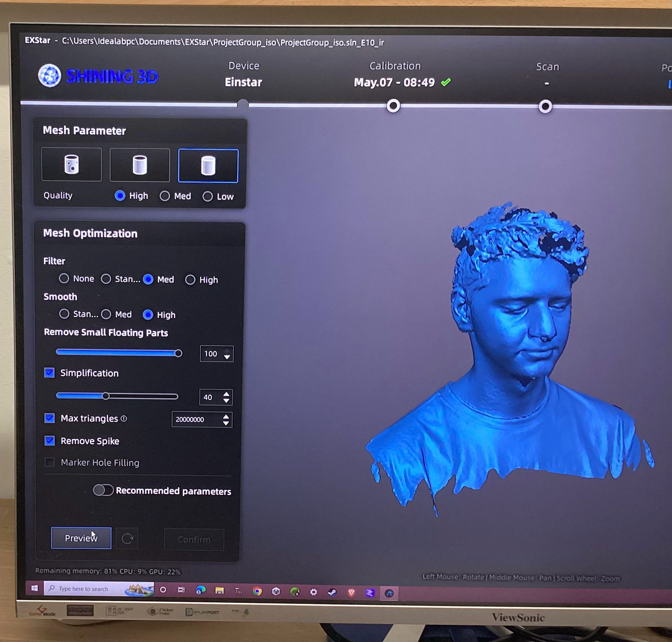Screen dimensions: 672x642
Task: Select the highlighted half-watertight mesh icon
Action: pos(208,166)
